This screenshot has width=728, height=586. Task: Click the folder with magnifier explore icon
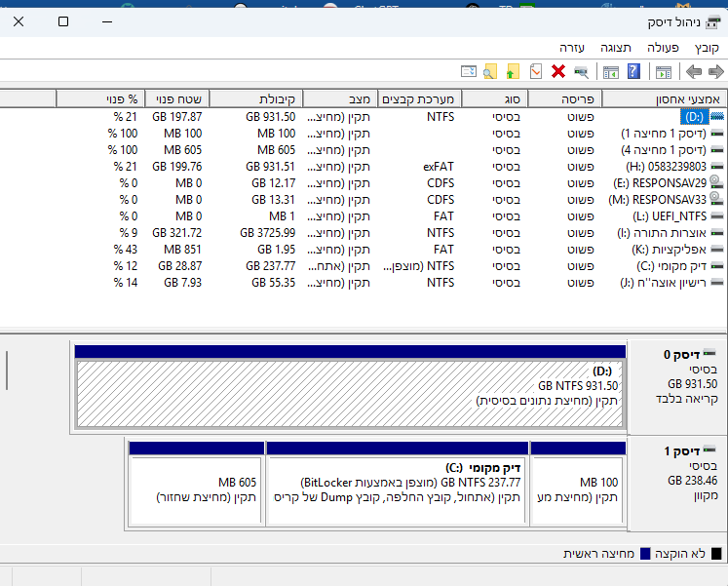pos(490,71)
